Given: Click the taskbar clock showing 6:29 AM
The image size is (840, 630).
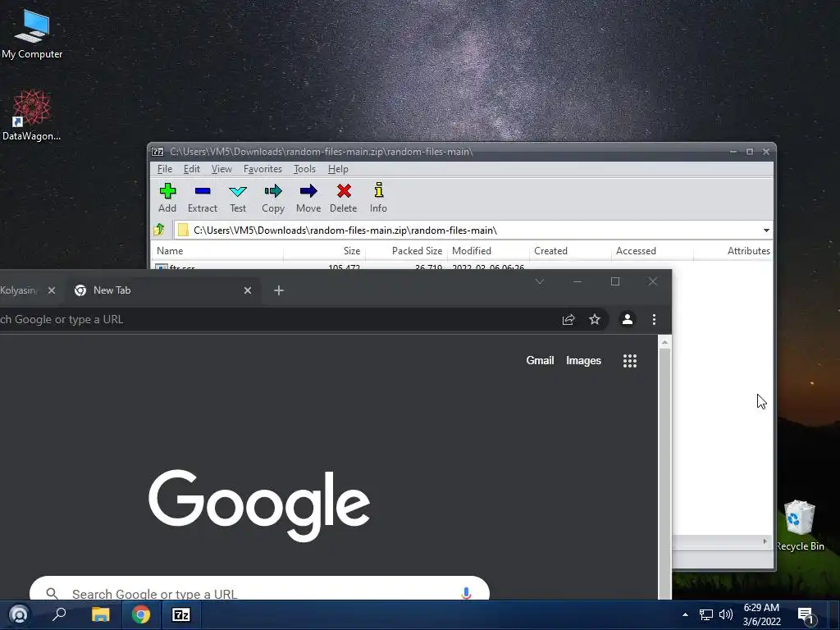Looking at the screenshot, I should coord(762,614).
